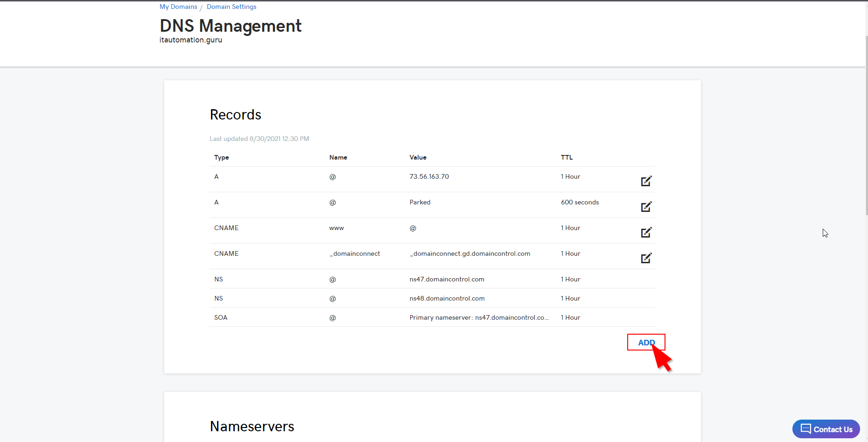Click the Nameservers section heading
Image resolution: width=868 pixels, height=442 pixels.
point(252,426)
